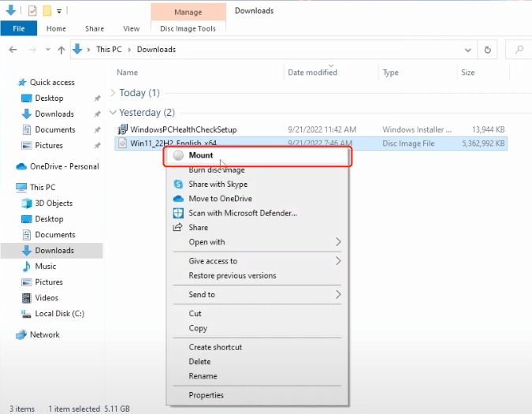Open Local Disk (C:) in sidebar
This screenshot has height=414, width=532.
(x=59, y=314)
